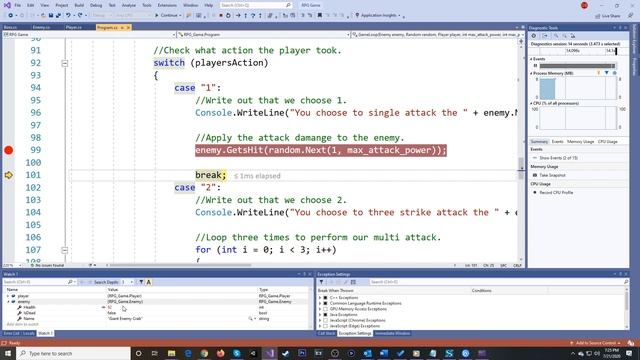640x360 pixels.
Task: Switch to the Enemy.cs tab
Action: pyautogui.click(x=41, y=27)
